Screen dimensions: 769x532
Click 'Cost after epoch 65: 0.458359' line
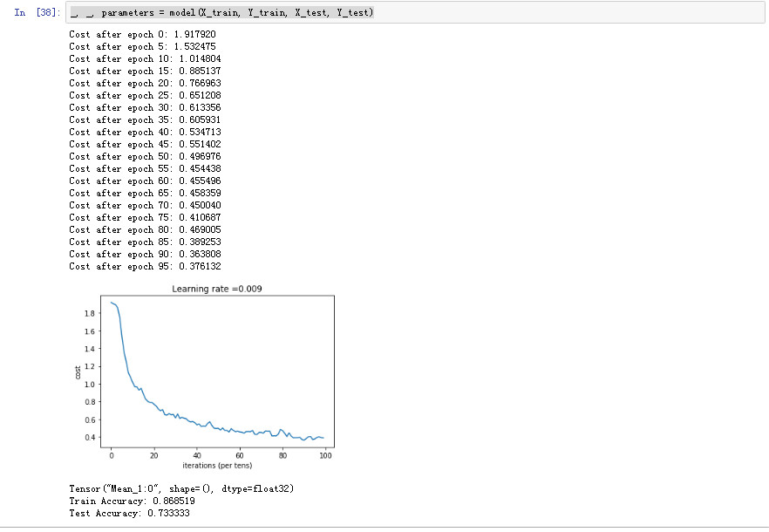[x=145, y=193]
